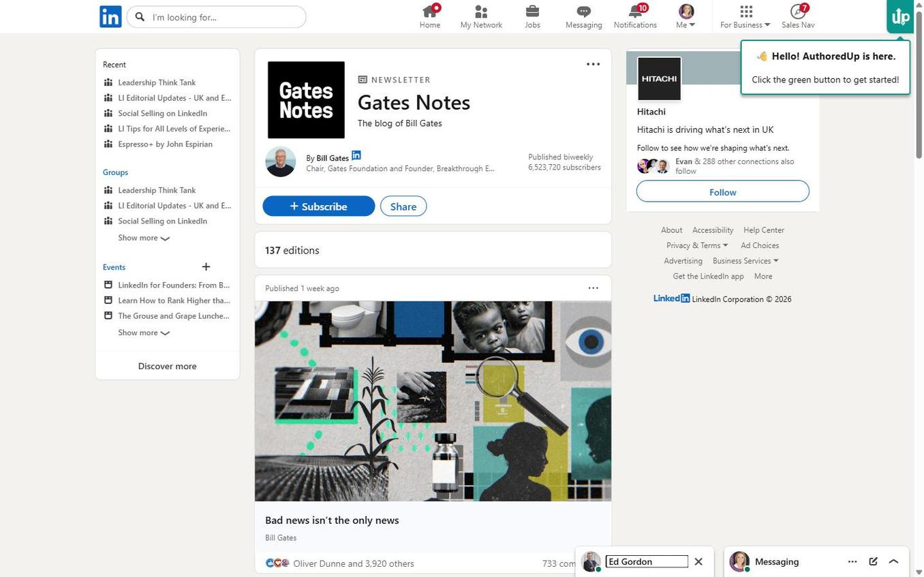Click the AuthoredUp green button
Screen dimensions: 924x577
click(900, 16)
